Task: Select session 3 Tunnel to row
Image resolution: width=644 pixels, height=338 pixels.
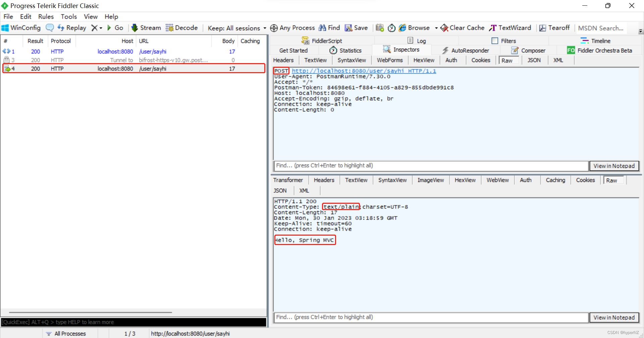Action: pyautogui.click(x=133, y=60)
